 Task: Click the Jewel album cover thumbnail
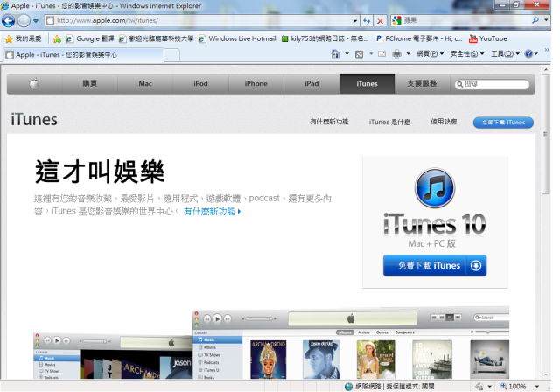pos(375,360)
